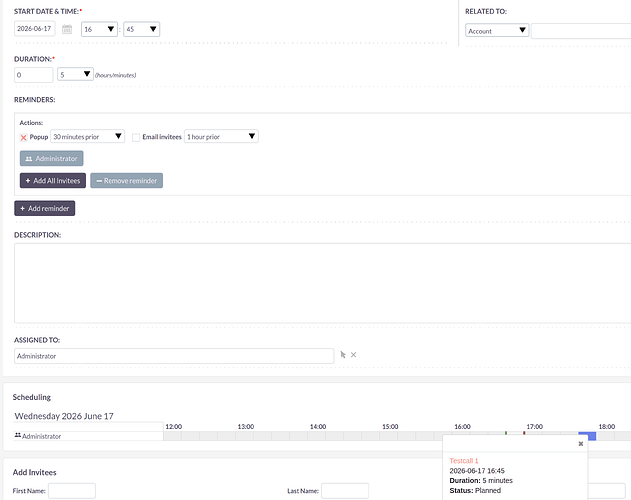Screen dimensions: 631x500
Task: Open the duration minutes dropdown showing 5
Action: [75, 74]
